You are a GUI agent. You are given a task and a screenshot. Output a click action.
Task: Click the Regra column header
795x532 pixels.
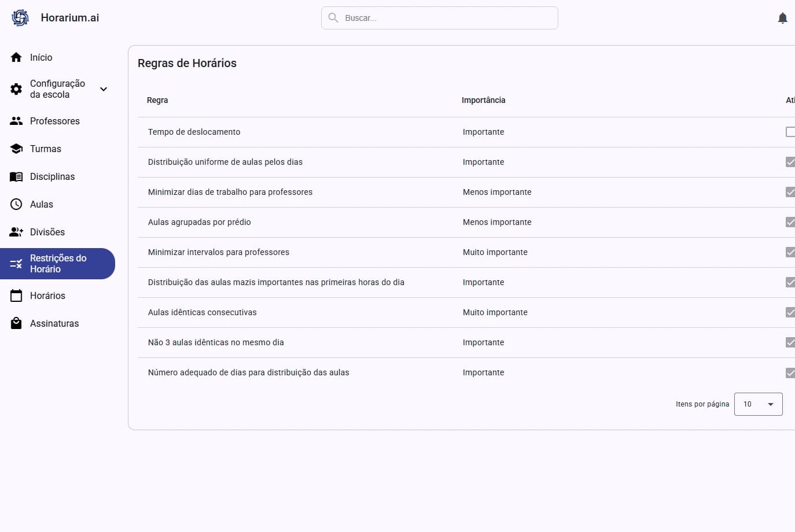tap(157, 100)
